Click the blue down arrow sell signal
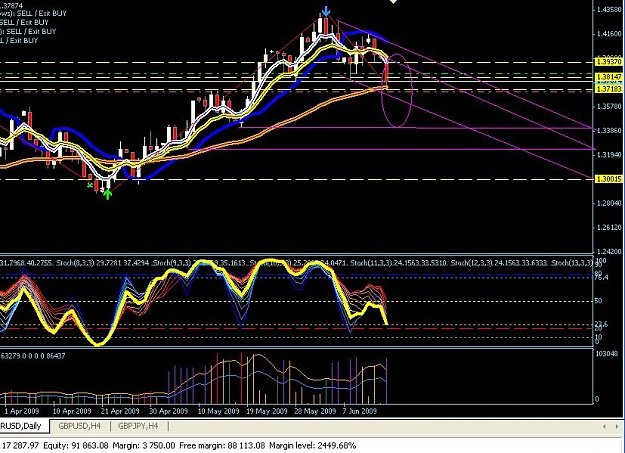 [326, 11]
